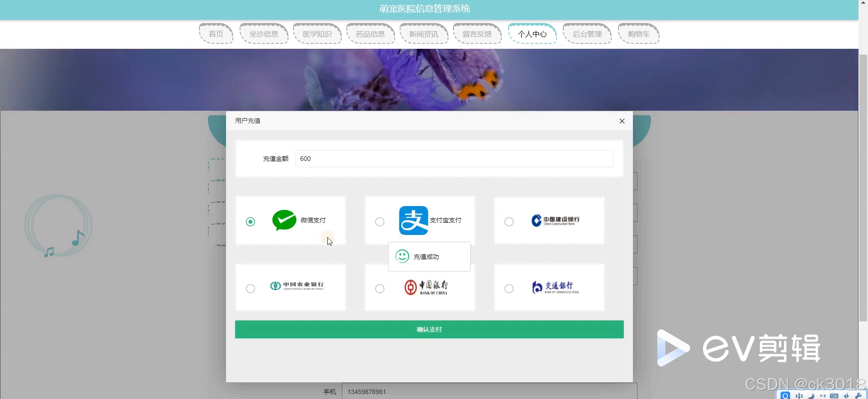The height and width of the screenshot is (399, 868).
Task: Click the Bank of China logo
Action: 426,287
